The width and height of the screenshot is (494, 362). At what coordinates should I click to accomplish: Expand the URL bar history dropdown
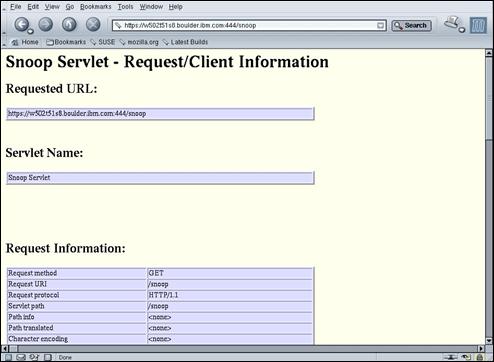[x=380, y=26]
